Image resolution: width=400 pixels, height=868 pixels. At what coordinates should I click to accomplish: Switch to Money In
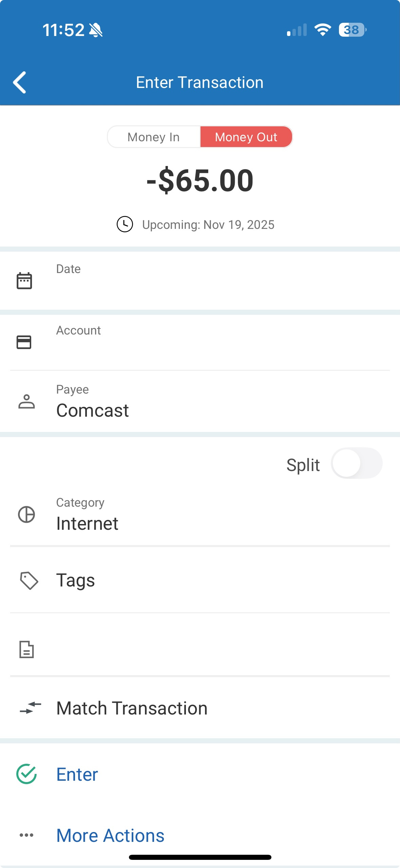[x=154, y=137]
